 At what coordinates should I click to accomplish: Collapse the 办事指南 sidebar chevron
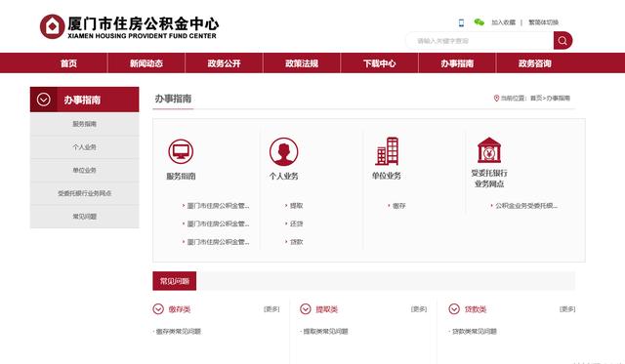43,100
